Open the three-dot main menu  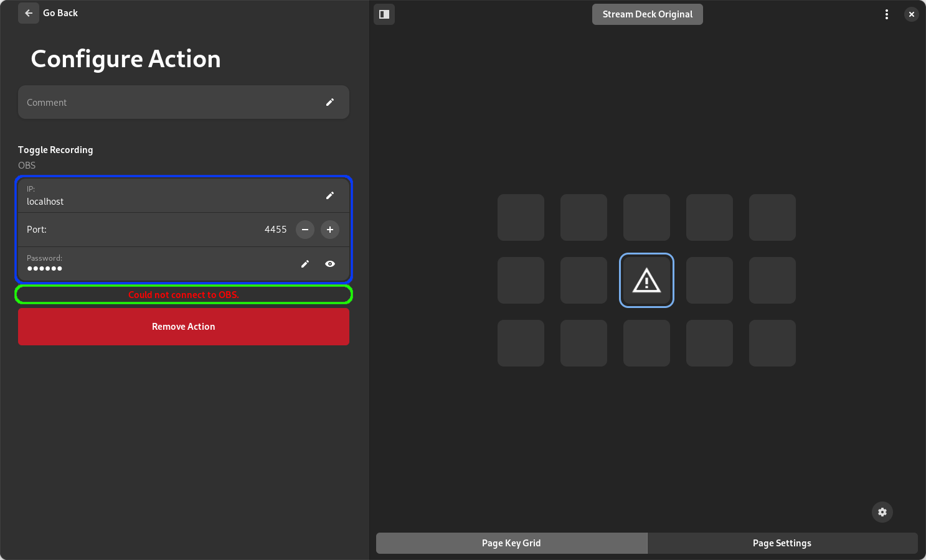point(887,14)
